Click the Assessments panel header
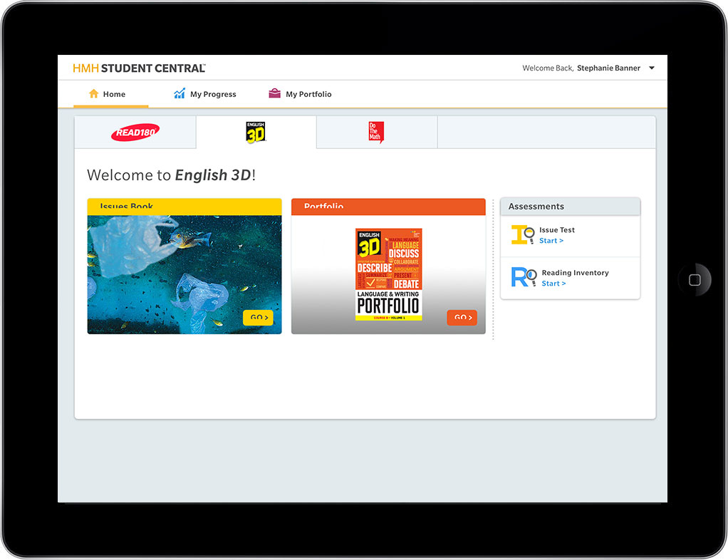The width and height of the screenshot is (728, 560). point(570,207)
